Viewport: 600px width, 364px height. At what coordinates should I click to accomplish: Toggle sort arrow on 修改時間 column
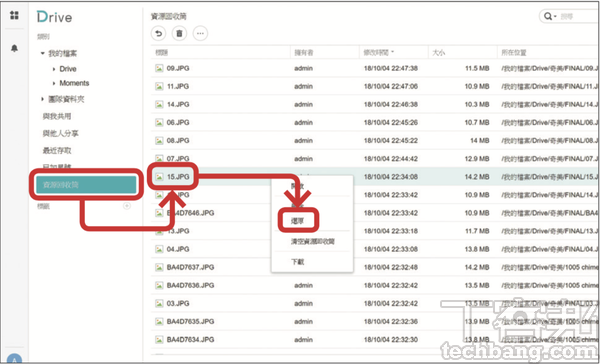pos(393,52)
